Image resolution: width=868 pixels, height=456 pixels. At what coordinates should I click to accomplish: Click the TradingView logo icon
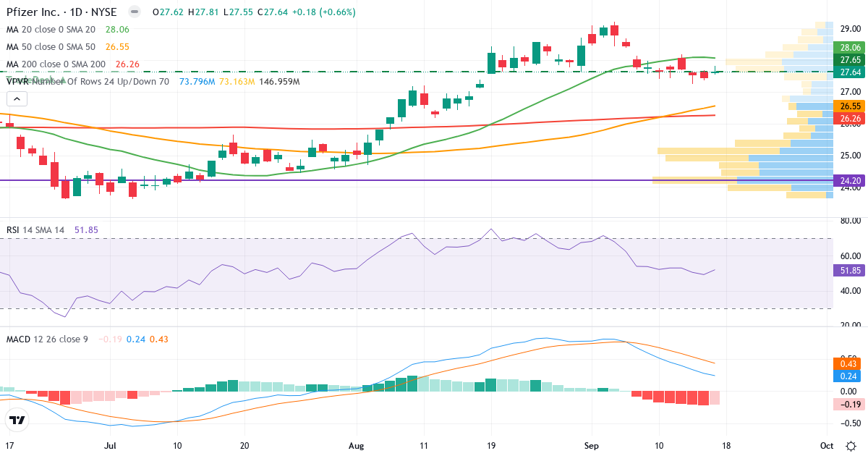17,420
